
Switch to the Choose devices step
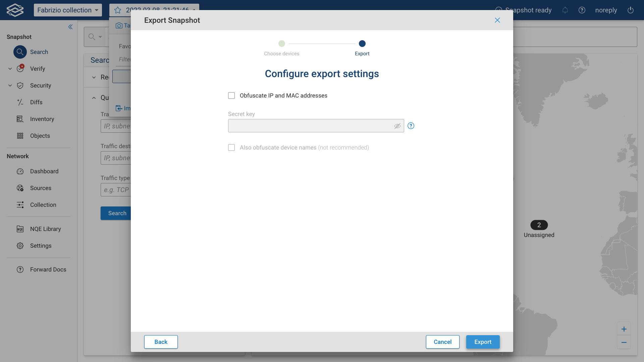click(x=281, y=44)
